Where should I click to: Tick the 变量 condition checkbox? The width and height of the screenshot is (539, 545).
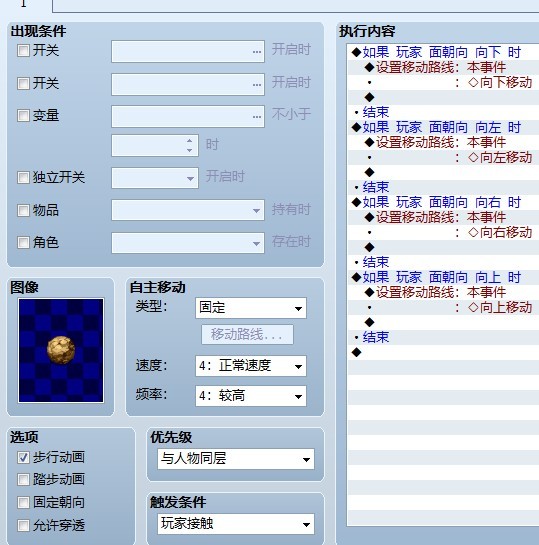23,115
